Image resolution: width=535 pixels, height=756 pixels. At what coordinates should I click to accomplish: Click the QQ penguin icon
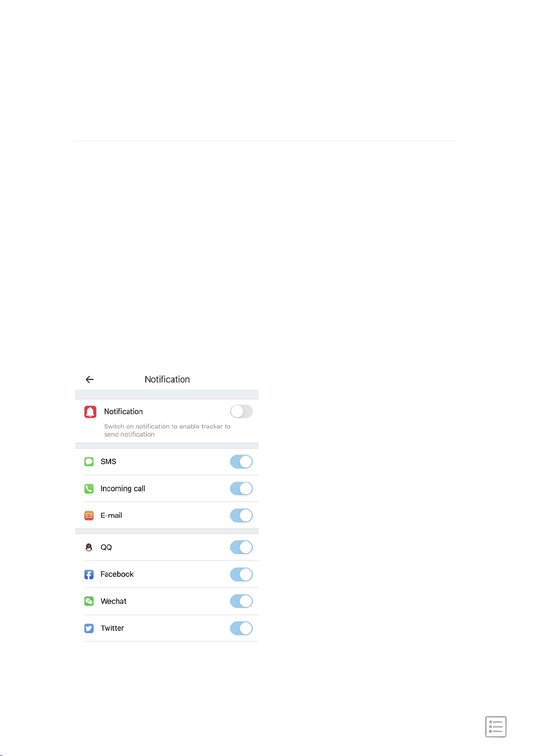89,547
